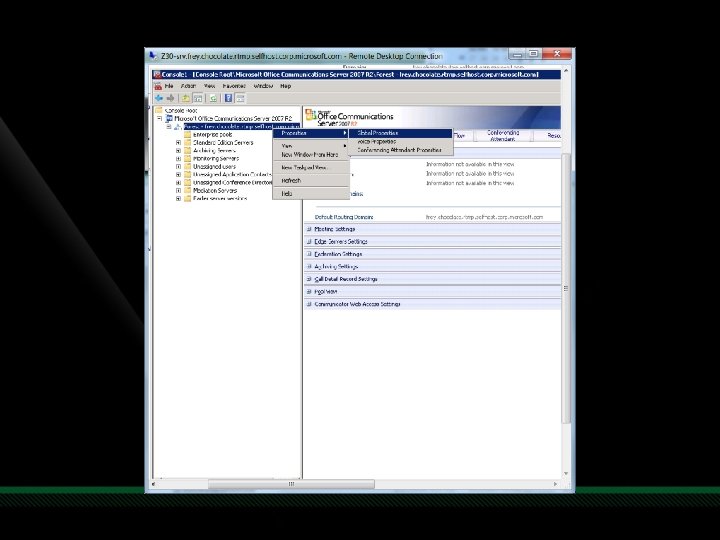Click the horizontal scrollbar right arrow
The height and width of the screenshot is (540, 720).
(555, 484)
